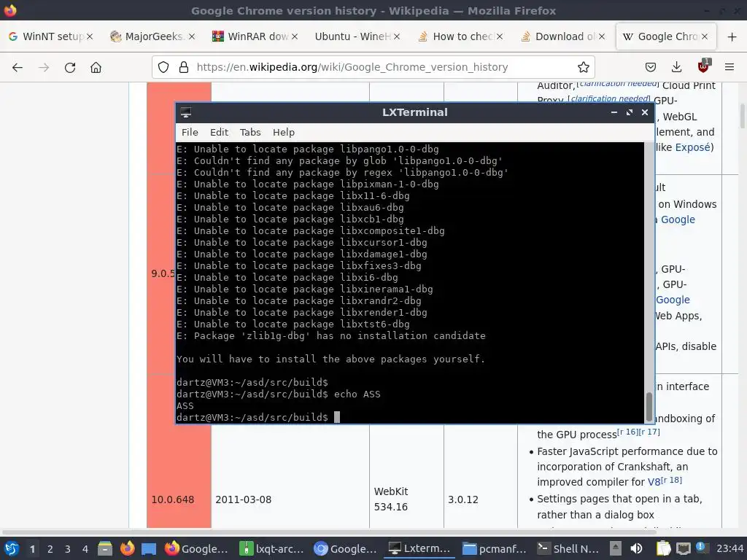Click the Firefox forward arrow
Viewport: 747px width, 560px height.
[x=44, y=67]
